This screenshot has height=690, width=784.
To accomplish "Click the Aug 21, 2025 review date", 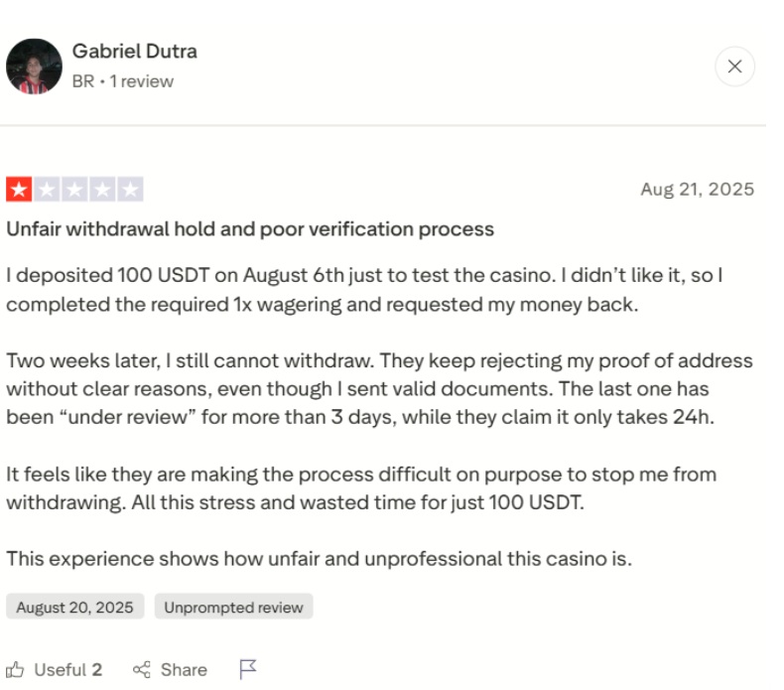I will (x=697, y=190).
